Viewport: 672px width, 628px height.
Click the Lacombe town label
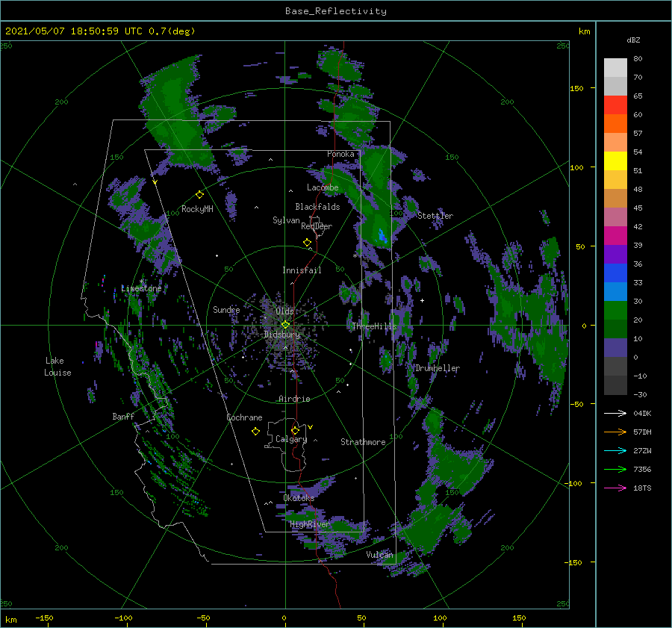click(x=323, y=187)
